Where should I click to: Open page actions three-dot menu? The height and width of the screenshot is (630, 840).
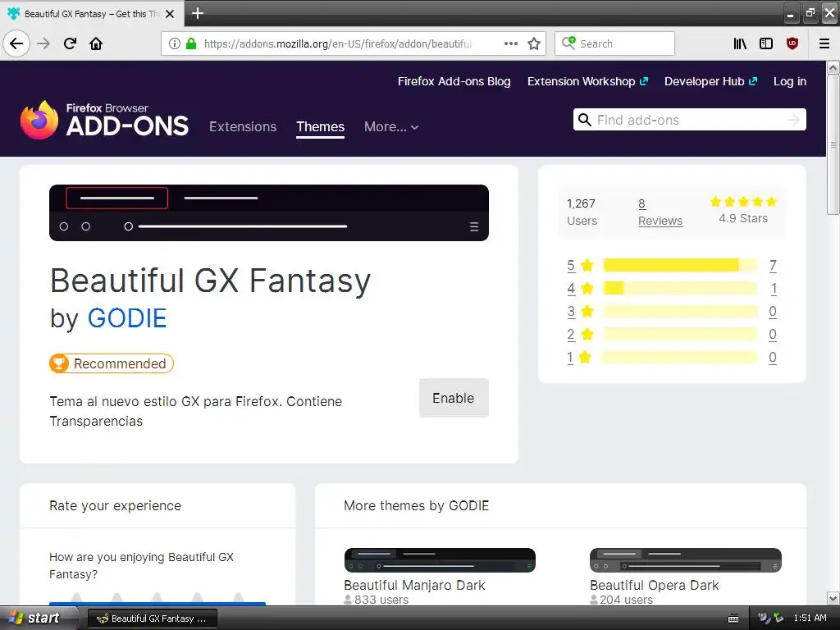coord(511,43)
